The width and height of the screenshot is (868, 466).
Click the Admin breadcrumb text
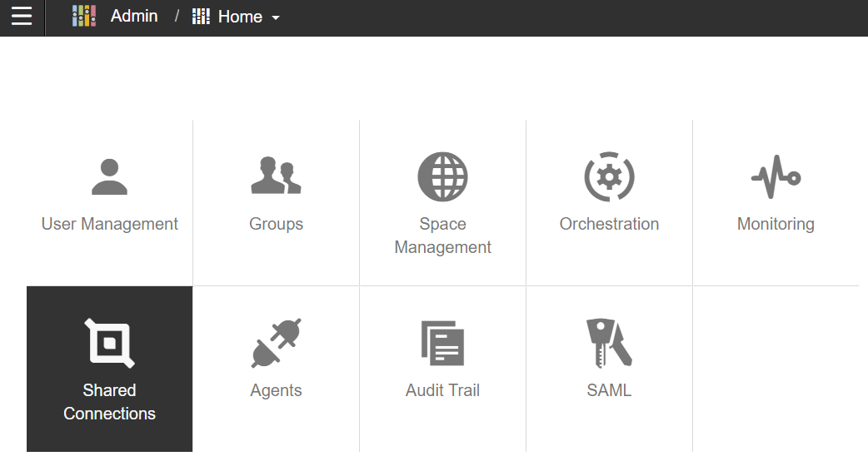point(134,16)
